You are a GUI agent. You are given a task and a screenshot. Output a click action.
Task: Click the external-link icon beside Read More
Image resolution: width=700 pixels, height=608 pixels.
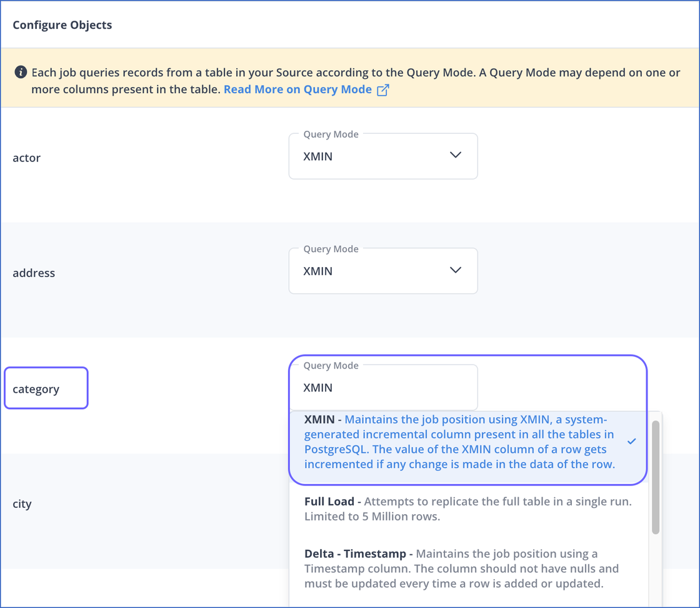coord(382,89)
